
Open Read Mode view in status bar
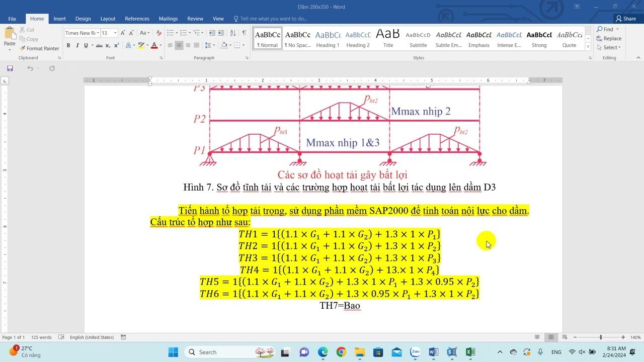click(537, 337)
